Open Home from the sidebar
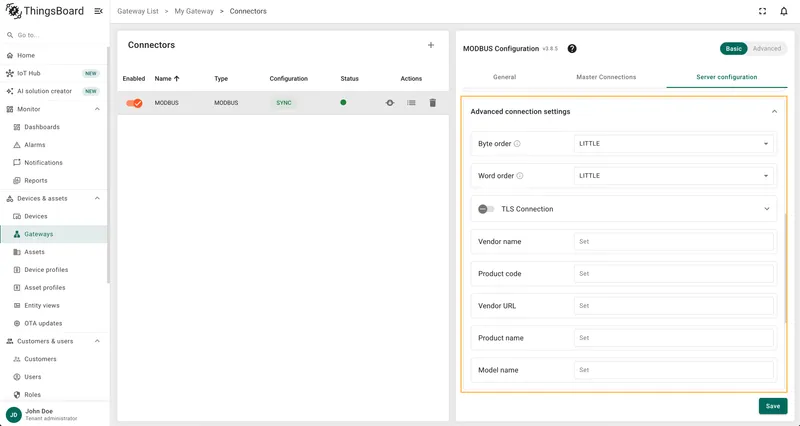Screen dimensions: 800x426 coord(54,55)
